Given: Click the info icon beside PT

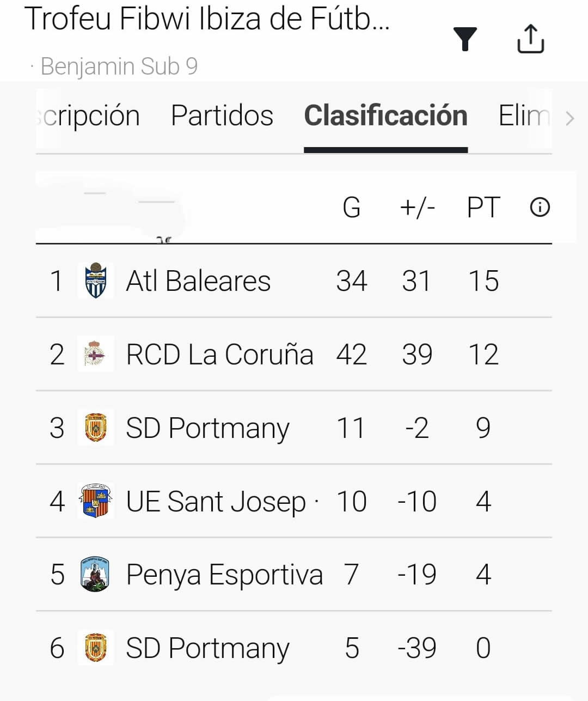Looking at the screenshot, I should [540, 208].
